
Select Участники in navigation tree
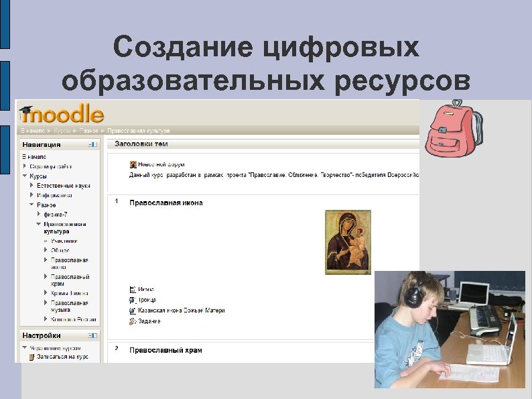[64, 241]
